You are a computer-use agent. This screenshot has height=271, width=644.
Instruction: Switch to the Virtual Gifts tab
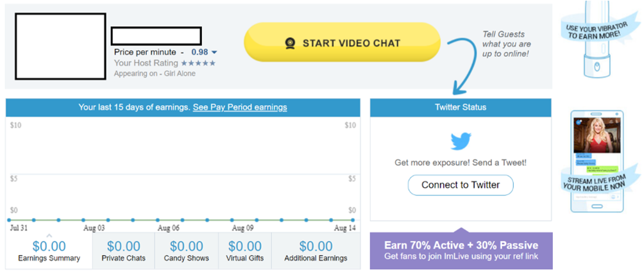click(x=245, y=251)
